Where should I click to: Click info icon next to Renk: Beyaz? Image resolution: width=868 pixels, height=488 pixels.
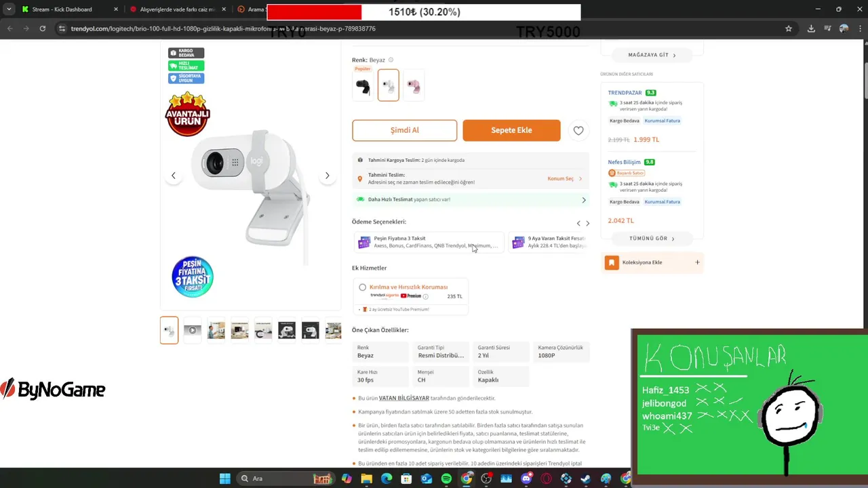coord(391,60)
